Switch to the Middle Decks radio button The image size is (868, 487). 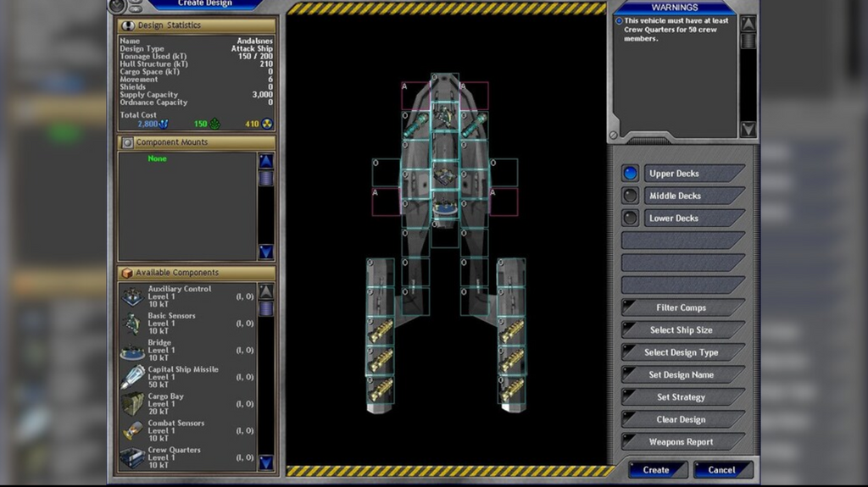point(630,196)
